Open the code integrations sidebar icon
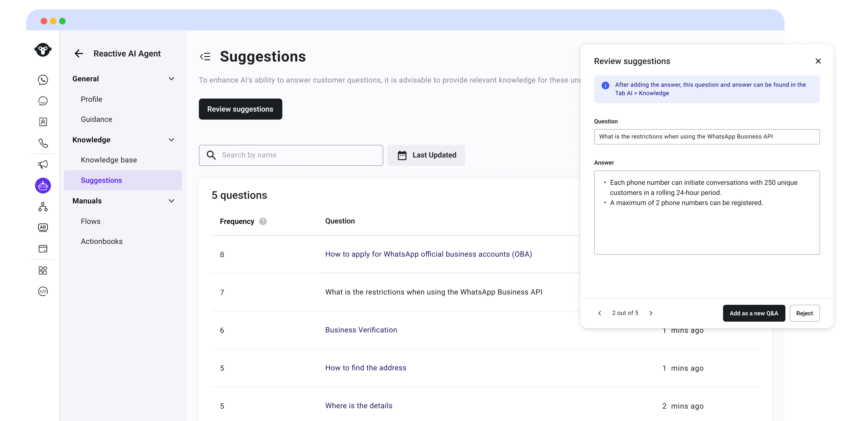Viewport: 868px width, 421px height. point(43,291)
